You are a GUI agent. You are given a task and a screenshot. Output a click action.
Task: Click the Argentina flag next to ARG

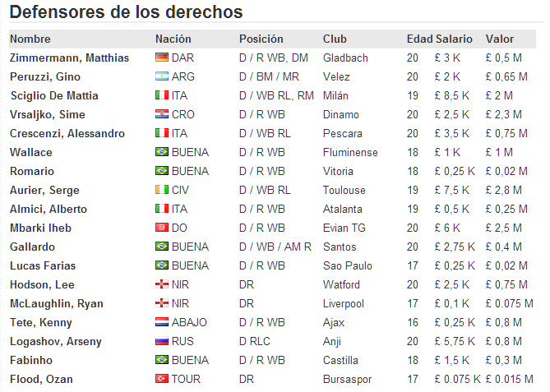pyautogui.click(x=162, y=76)
